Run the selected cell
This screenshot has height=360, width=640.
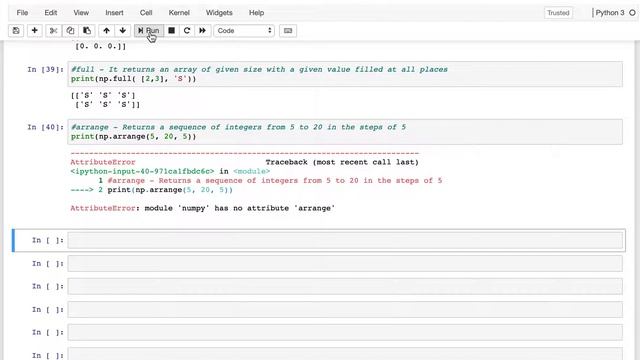coord(149,31)
